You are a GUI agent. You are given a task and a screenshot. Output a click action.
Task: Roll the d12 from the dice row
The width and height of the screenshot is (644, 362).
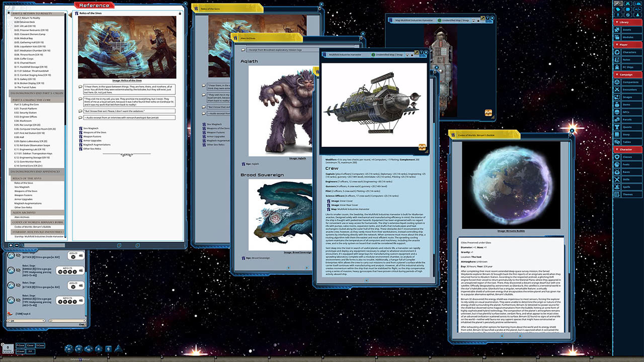tap(78, 349)
